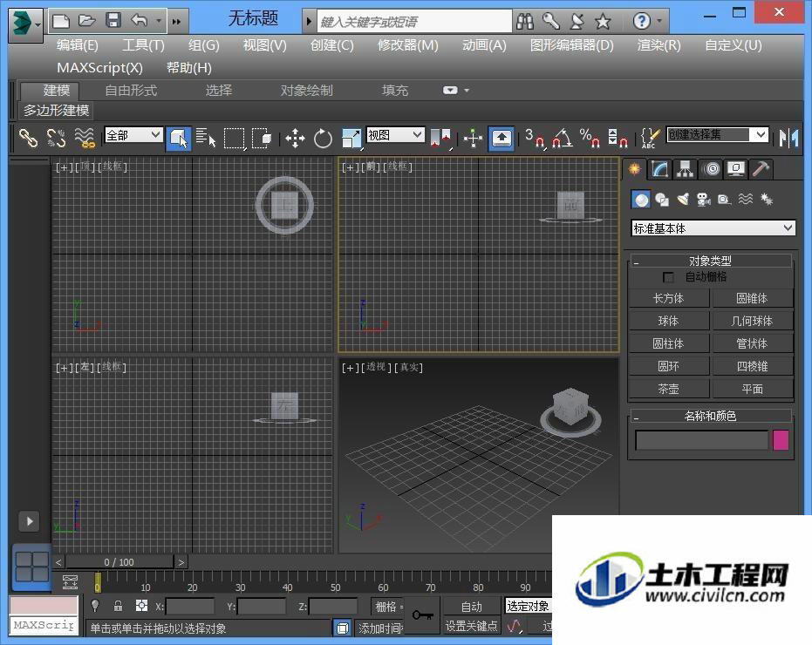Open the 标准基本体 primitive type dropdown
Image resolution: width=812 pixels, height=645 pixels.
coord(713,228)
